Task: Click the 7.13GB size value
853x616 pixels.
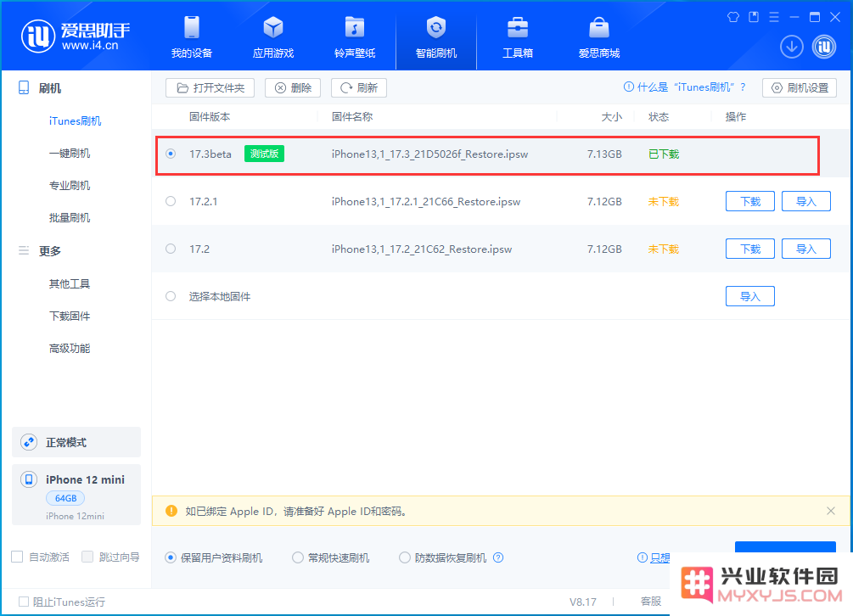Action: click(x=604, y=154)
